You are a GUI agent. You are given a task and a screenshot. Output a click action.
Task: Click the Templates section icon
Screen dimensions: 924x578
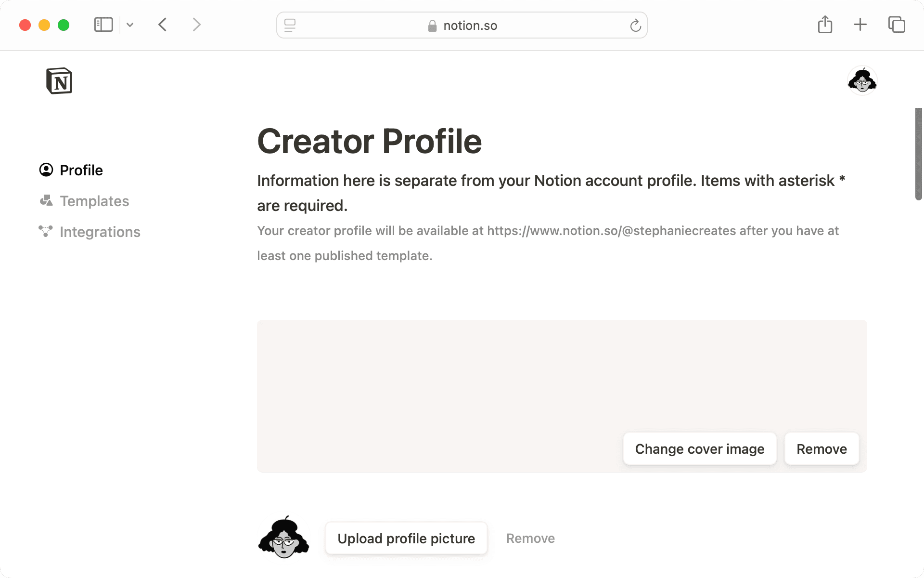[x=46, y=201]
